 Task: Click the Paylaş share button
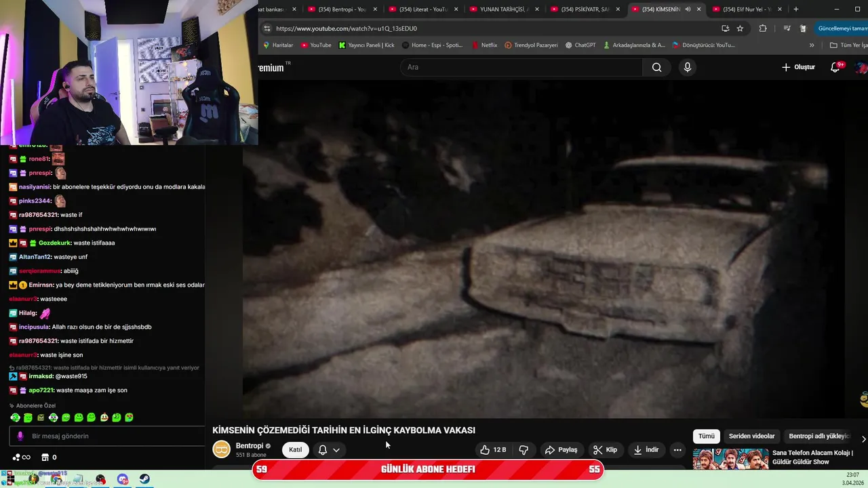561,449
